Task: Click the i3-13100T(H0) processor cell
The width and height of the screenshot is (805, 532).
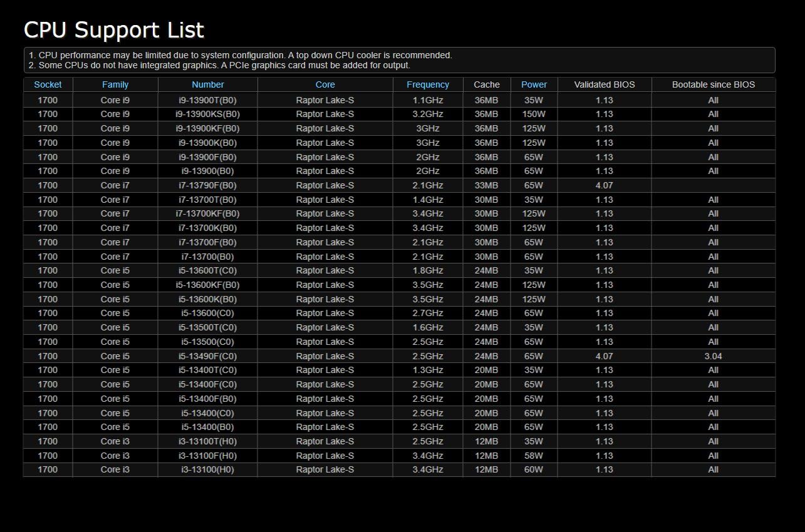Action: pos(207,441)
